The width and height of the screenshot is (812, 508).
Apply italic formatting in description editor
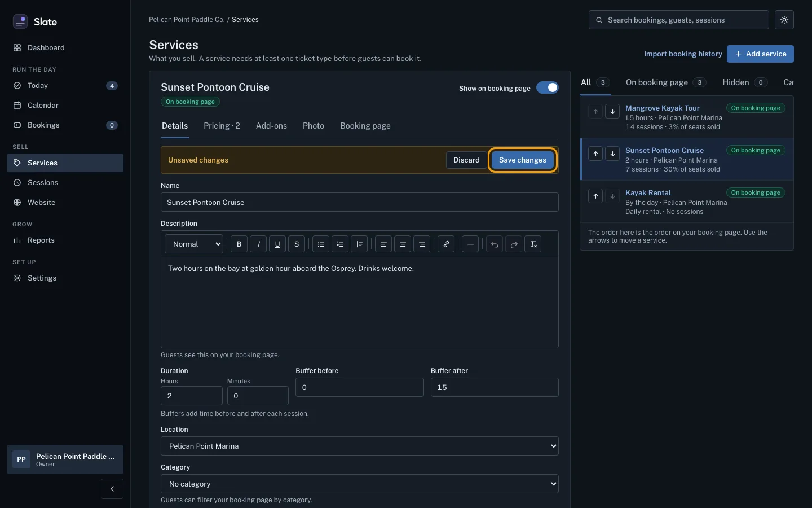point(258,244)
